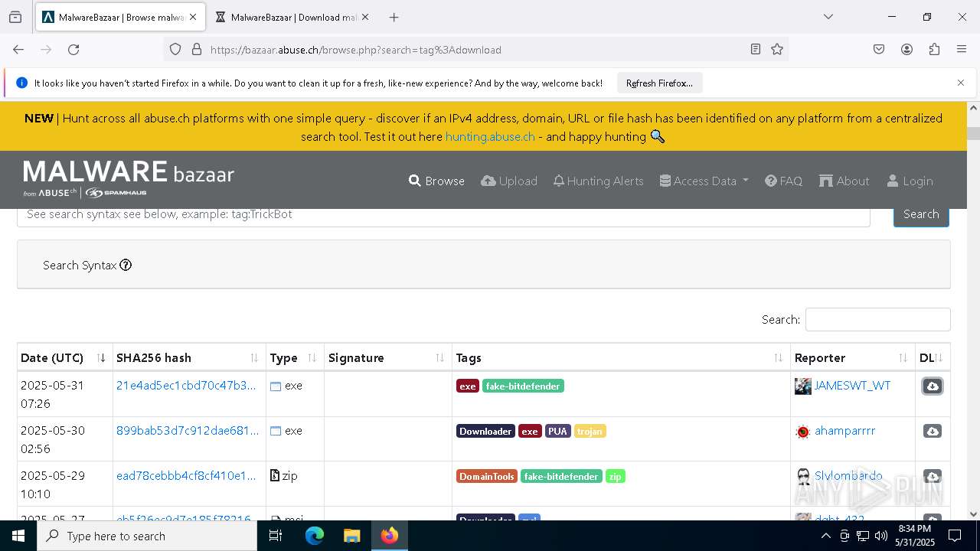Screen dimensions: 980x551
Task: Click the page vertical scrollbar
Action: (x=973, y=311)
